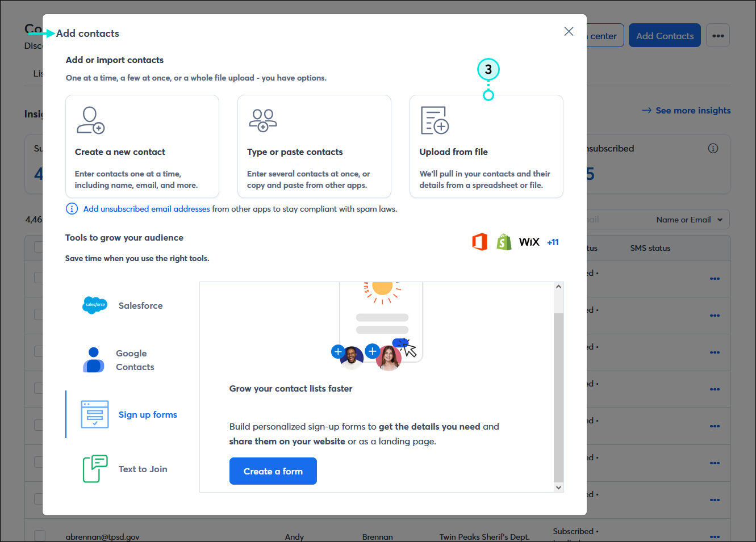Show the +11 more integrations
Viewport: 756px width, 542px height.
pyautogui.click(x=553, y=242)
